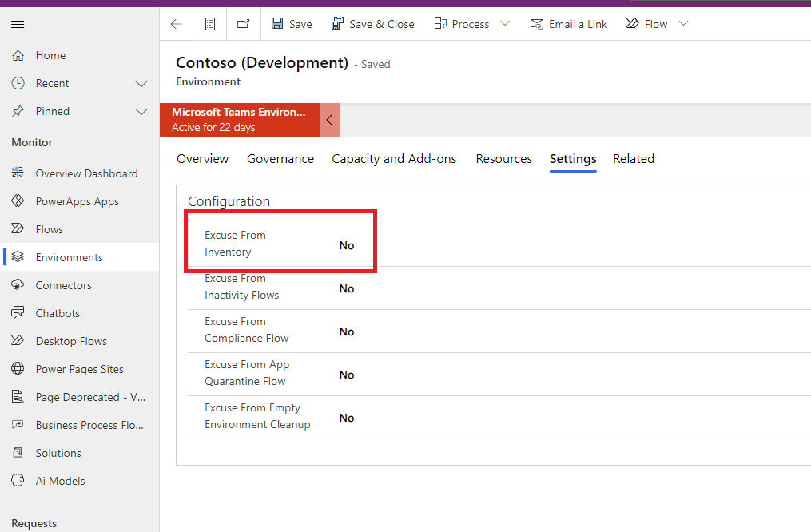The height and width of the screenshot is (532, 811).
Task: Open the Flow dropdown chevron
Action: [x=683, y=23]
